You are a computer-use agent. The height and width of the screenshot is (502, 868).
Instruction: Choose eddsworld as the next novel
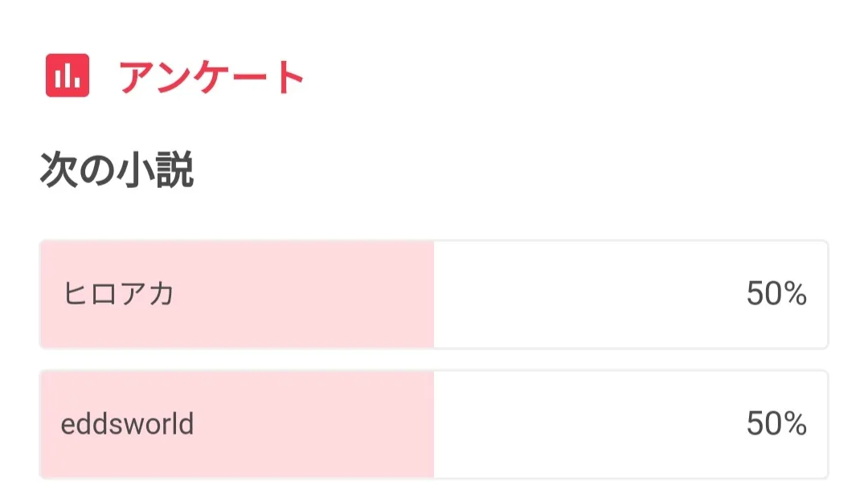[x=433, y=424]
